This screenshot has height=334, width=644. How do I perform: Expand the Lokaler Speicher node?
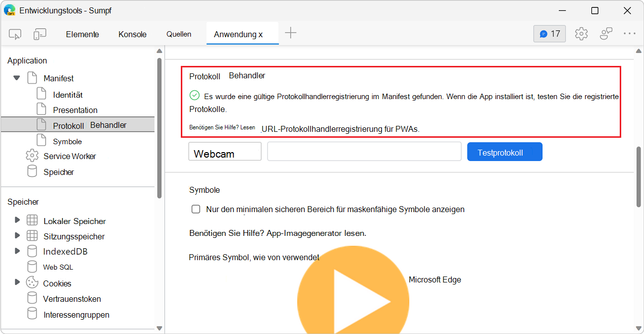click(17, 220)
